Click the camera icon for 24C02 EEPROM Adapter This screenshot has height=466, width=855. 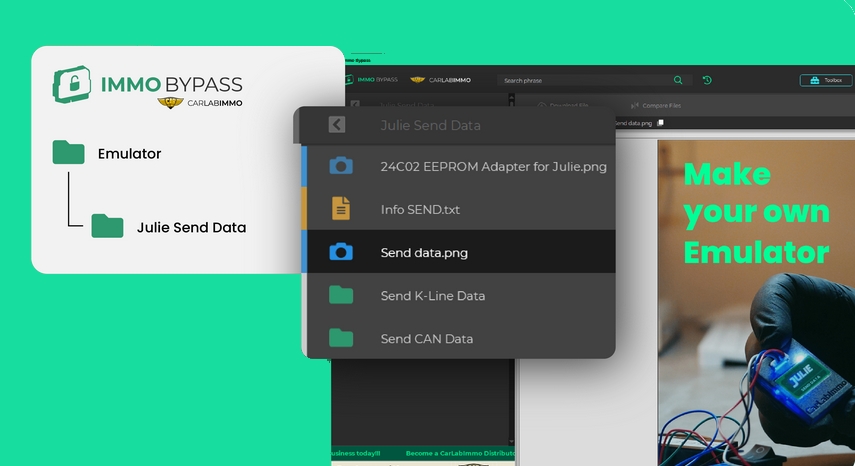[341, 166]
